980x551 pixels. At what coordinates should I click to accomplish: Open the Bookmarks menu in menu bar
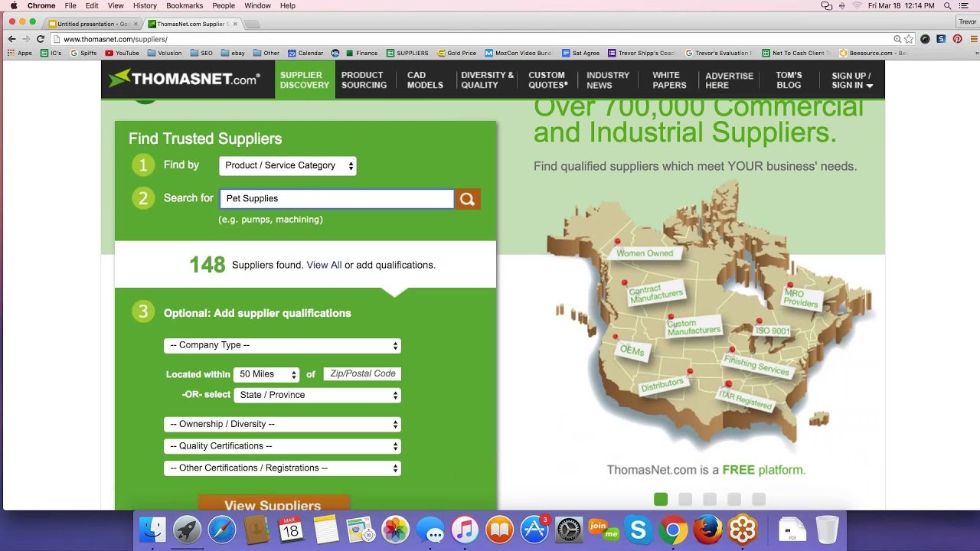tap(185, 5)
